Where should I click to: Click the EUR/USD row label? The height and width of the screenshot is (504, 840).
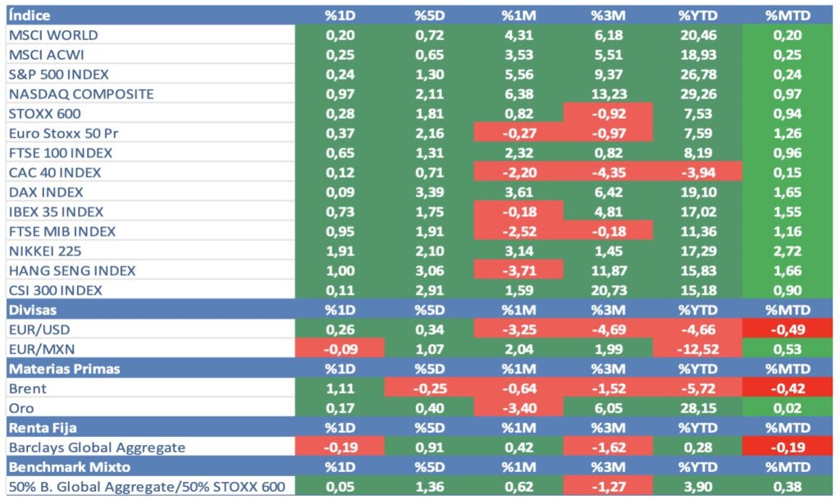point(39,329)
